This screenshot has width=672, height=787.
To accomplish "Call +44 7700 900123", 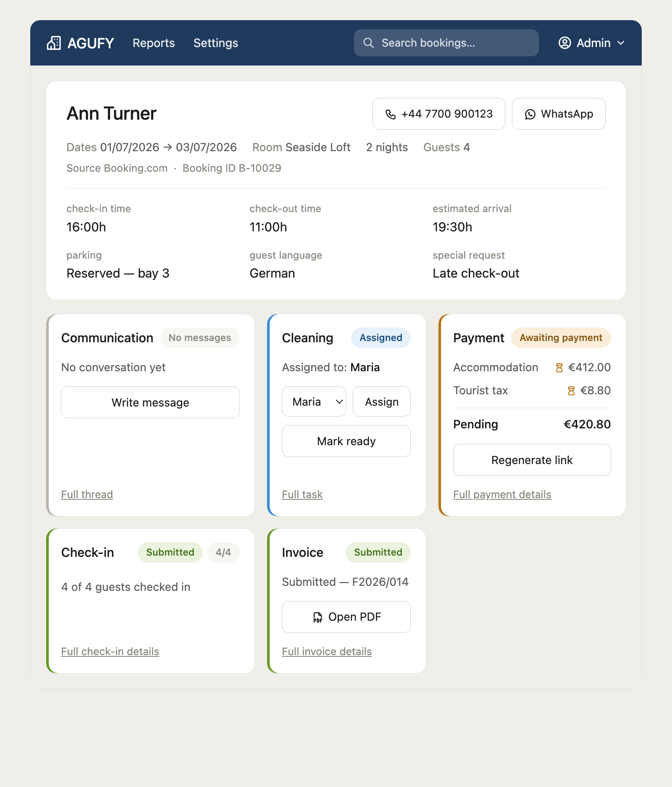I will (438, 114).
